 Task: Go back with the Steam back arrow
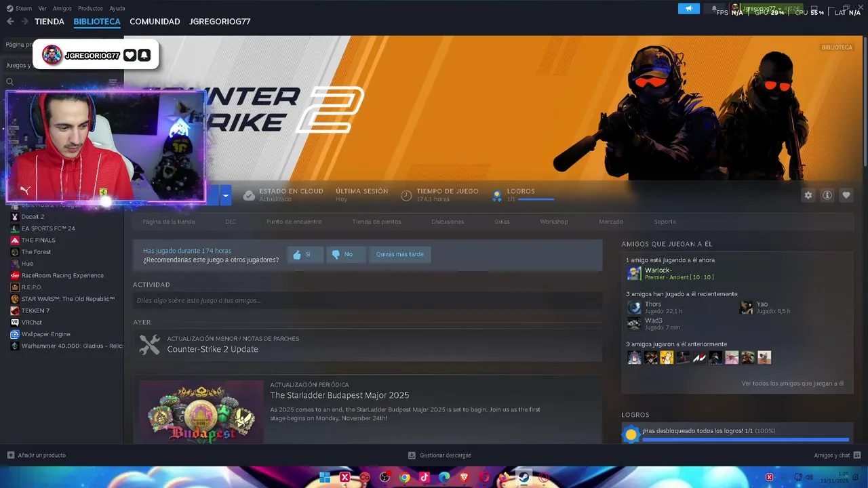tap(10, 22)
